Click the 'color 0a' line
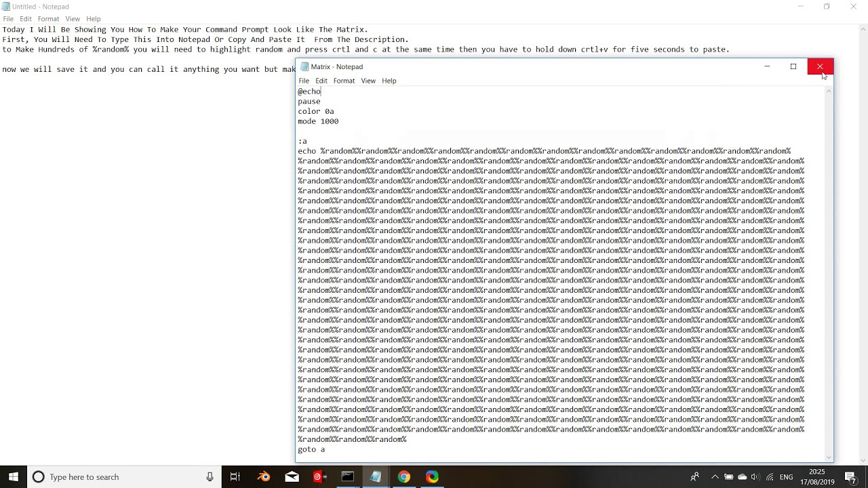The height and width of the screenshot is (488, 868). click(316, 111)
